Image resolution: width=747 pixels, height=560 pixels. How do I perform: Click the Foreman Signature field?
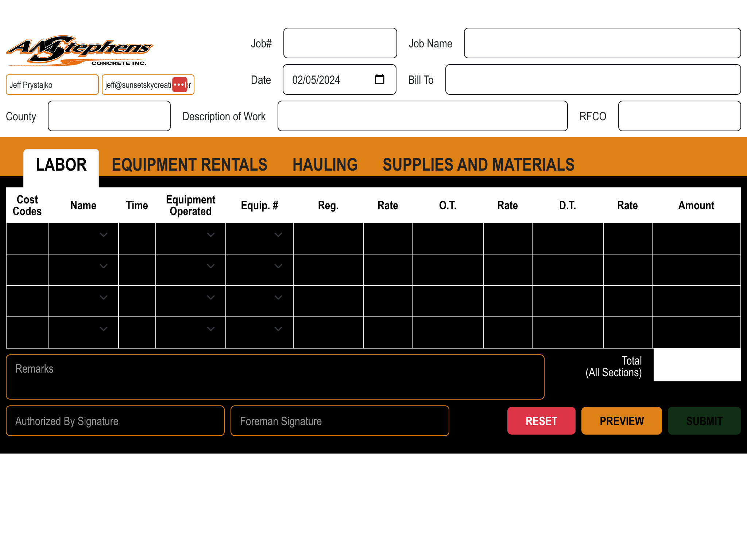pyautogui.click(x=339, y=421)
